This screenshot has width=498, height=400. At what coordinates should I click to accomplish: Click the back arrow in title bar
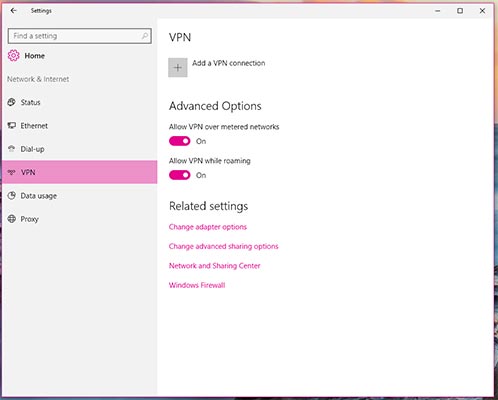13,11
